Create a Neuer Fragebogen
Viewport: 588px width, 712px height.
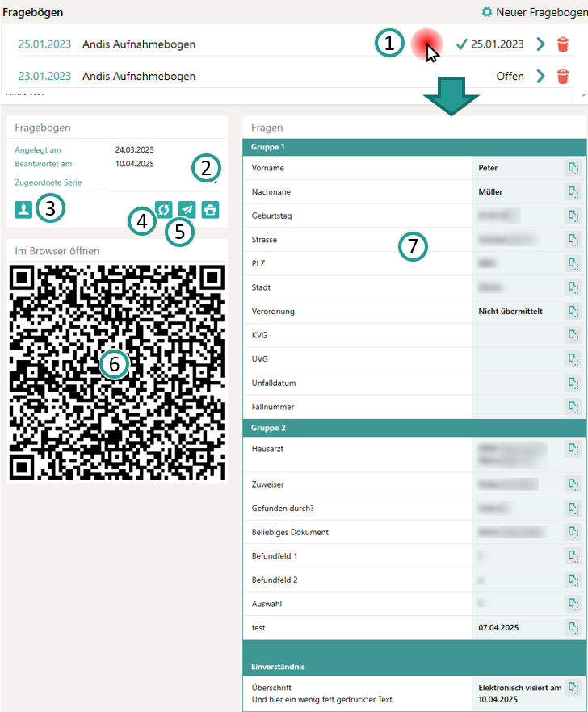pyautogui.click(x=541, y=12)
